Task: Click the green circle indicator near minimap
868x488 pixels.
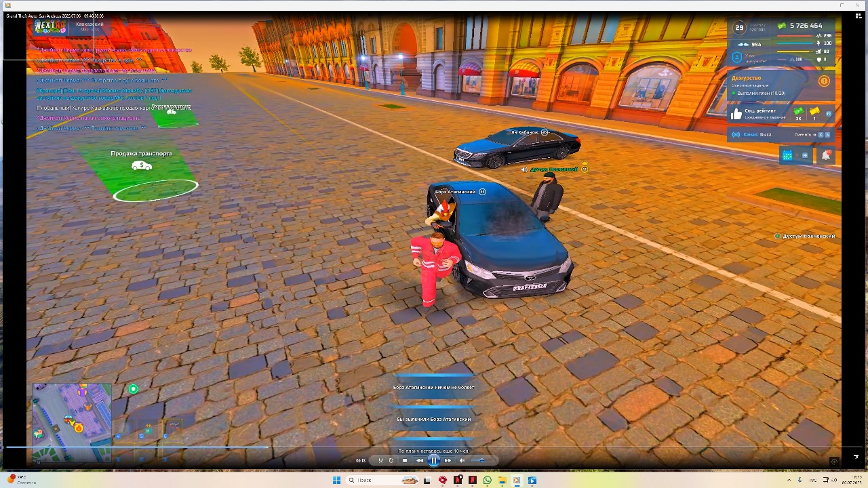Action: click(x=134, y=389)
